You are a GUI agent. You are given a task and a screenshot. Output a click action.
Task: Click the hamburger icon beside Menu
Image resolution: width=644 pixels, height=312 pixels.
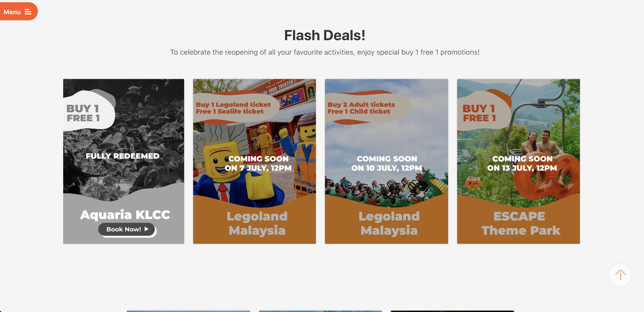click(x=28, y=12)
